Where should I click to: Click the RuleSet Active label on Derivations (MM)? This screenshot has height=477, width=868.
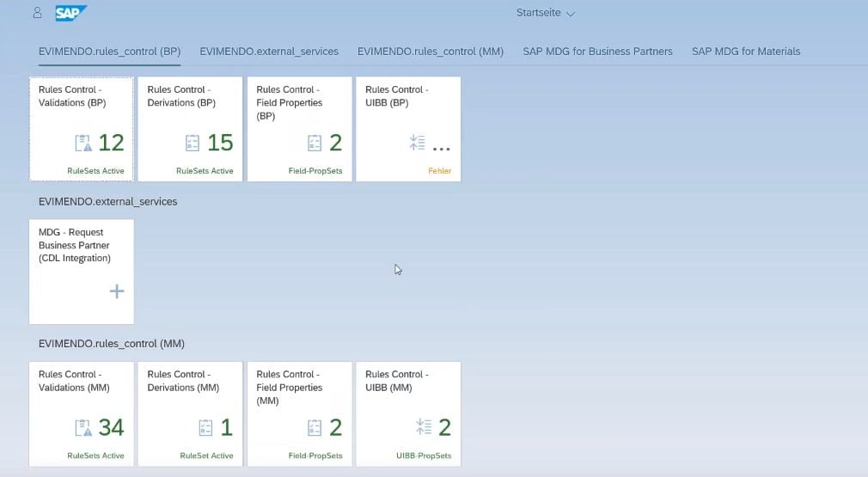206,456
